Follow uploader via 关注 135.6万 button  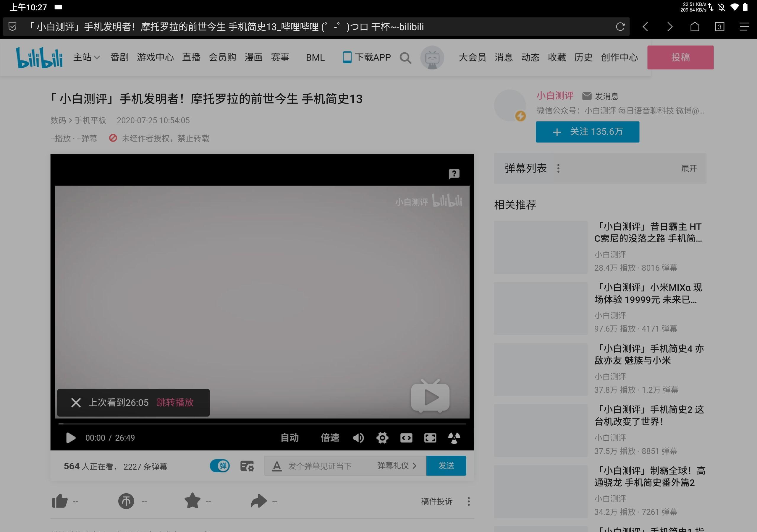pyautogui.click(x=587, y=132)
